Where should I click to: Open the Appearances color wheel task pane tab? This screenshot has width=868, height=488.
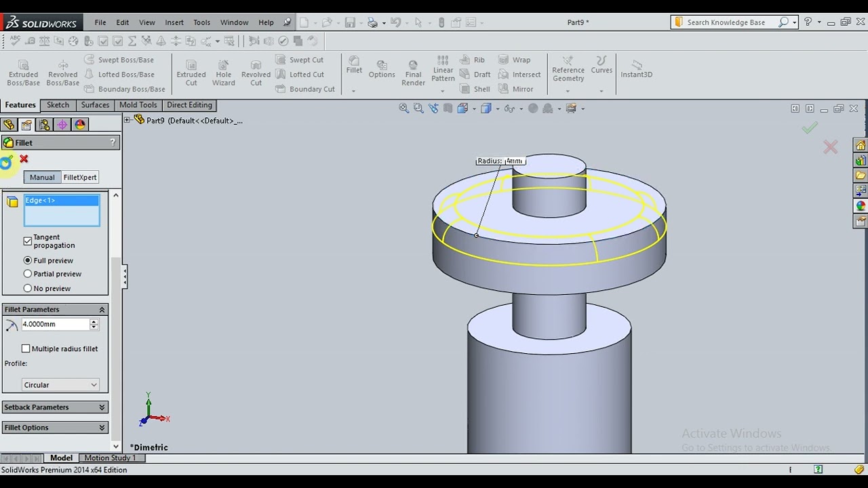coord(861,206)
